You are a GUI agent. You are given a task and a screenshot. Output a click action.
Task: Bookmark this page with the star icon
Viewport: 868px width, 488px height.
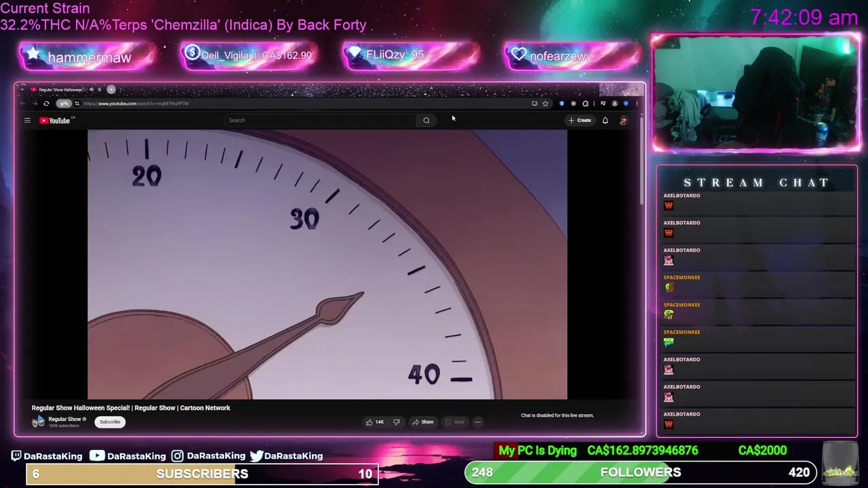pyautogui.click(x=545, y=104)
